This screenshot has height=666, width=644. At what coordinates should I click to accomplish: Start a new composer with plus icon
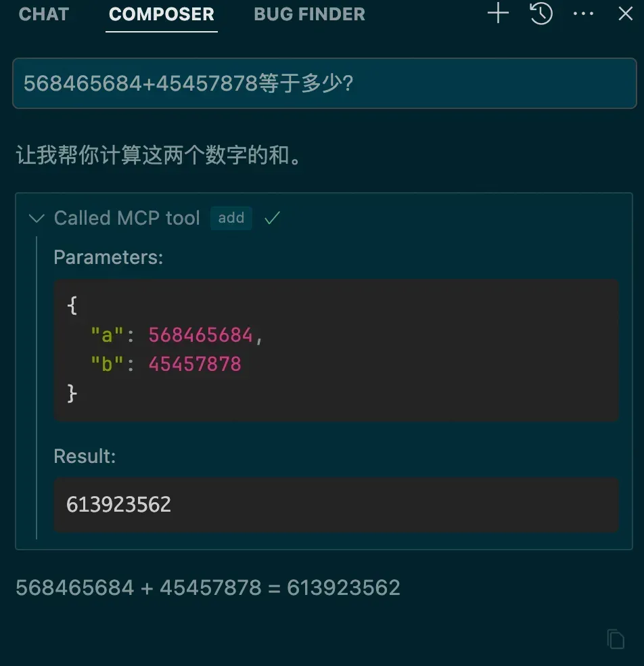pos(498,14)
